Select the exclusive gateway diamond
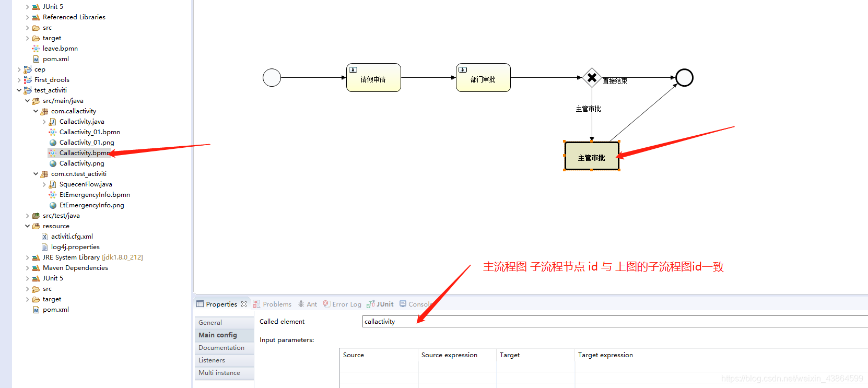This screenshot has width=868, height=388. (592, 78)
